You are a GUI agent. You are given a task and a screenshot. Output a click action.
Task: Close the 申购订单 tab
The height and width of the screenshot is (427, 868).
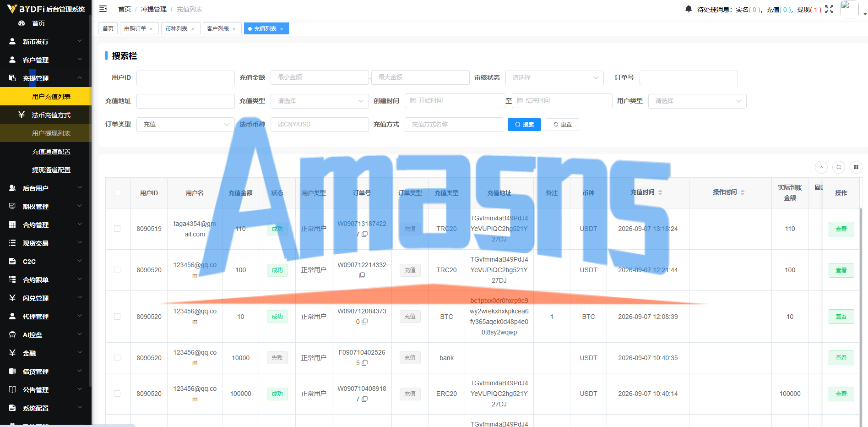pos(151,29)
